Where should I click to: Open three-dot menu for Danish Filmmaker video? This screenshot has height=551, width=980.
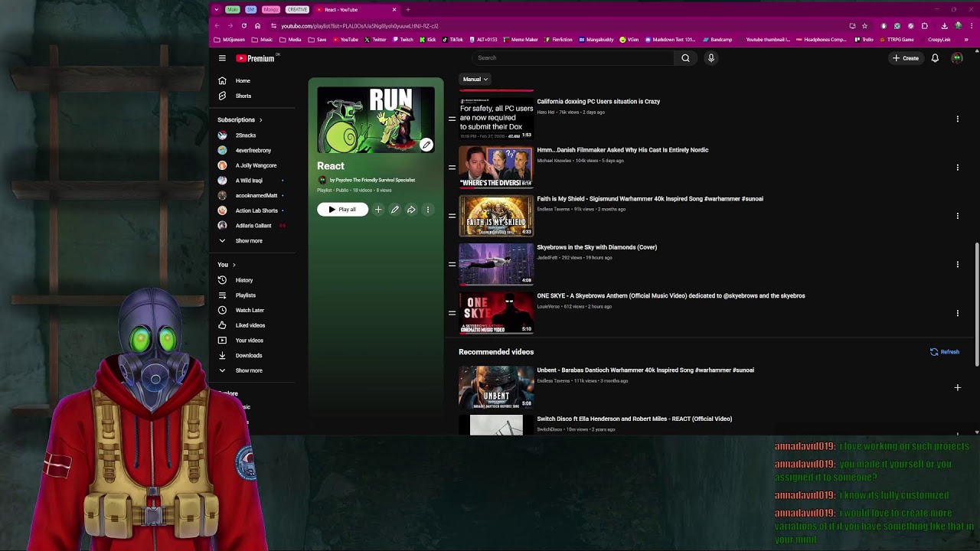957,168
